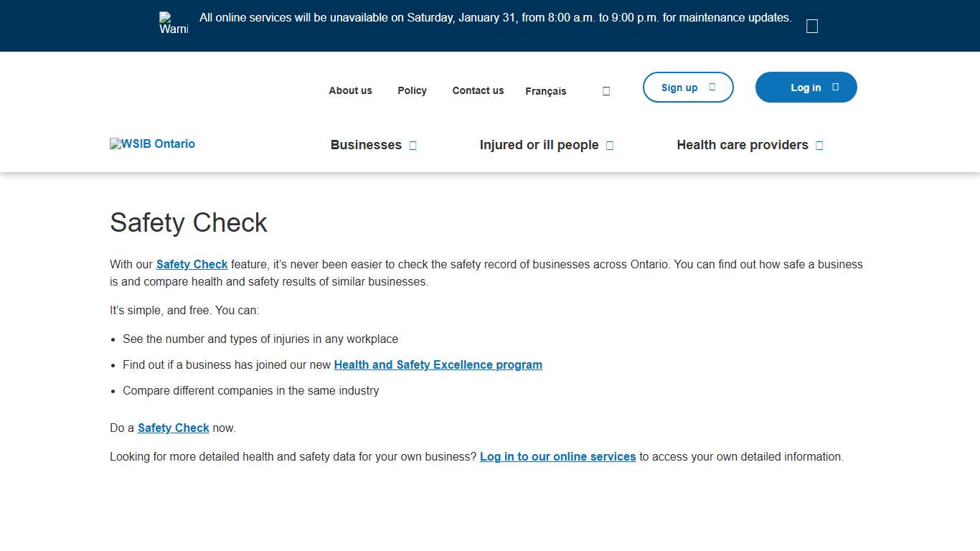Click the icon inside the Log in button
Screen dimensions: 980x551
tap(834, 87)
